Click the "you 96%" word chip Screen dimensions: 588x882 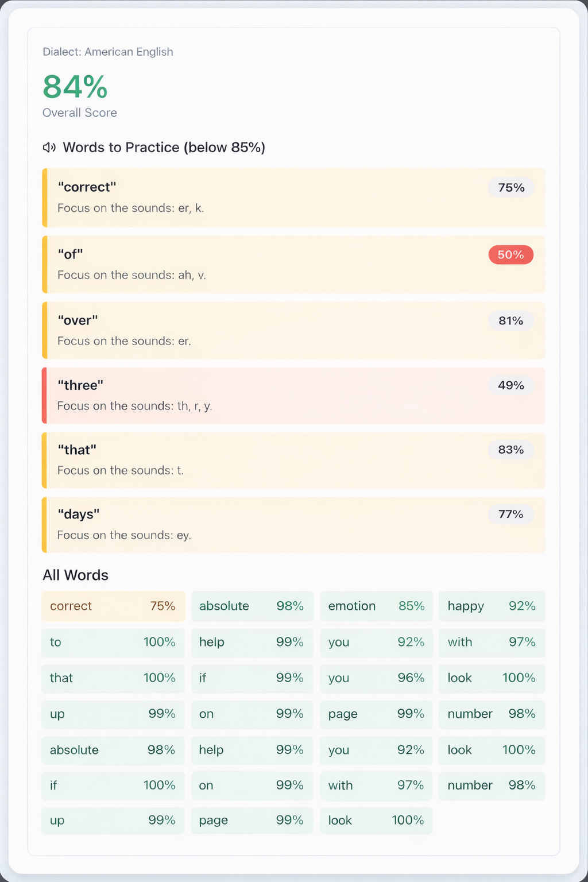coord(376,678)
